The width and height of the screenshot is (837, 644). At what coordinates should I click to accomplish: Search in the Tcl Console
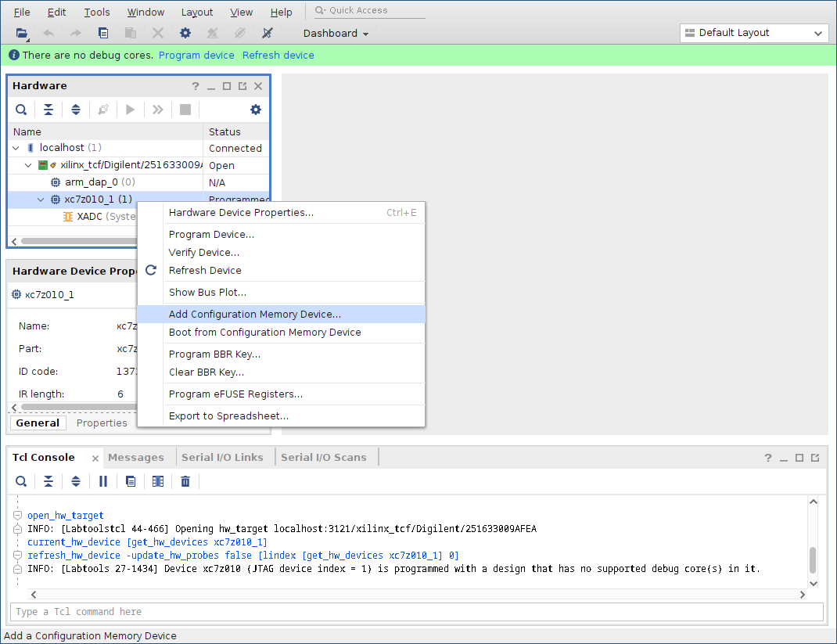(21, 482)
